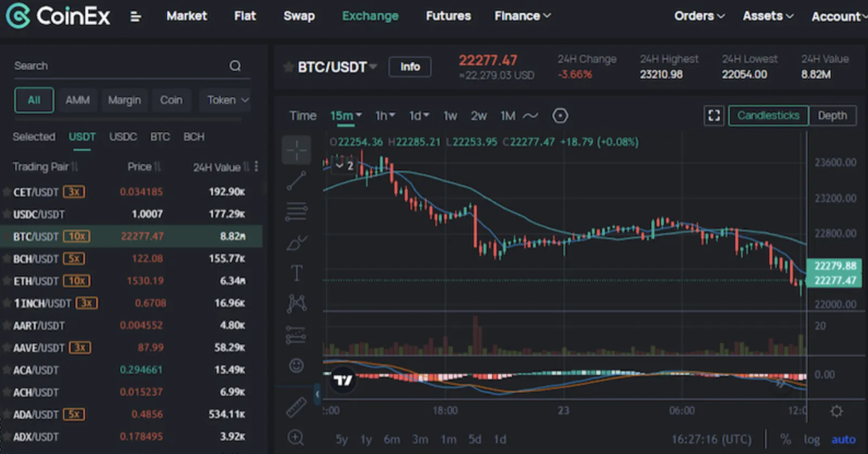The height and width of the screenshot is (454, 868).
Task: Open chart indicators wave icon
Action: [x=531, y=116]
